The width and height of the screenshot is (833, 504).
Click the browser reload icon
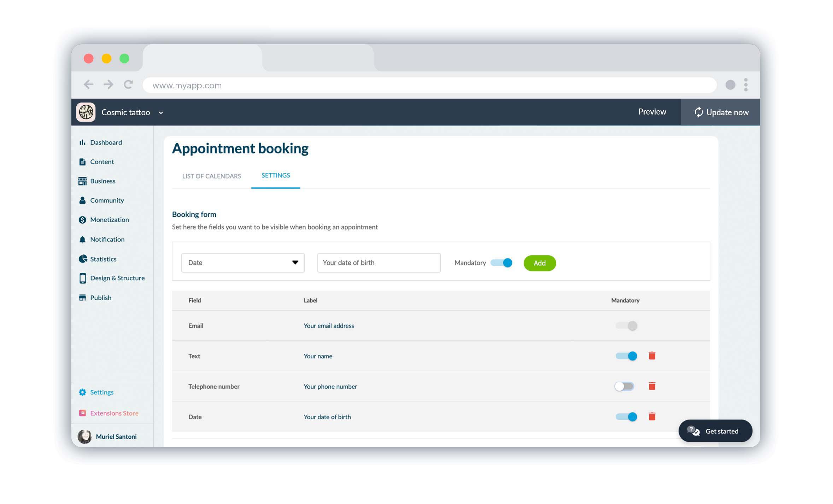click(x=128, y=84)
